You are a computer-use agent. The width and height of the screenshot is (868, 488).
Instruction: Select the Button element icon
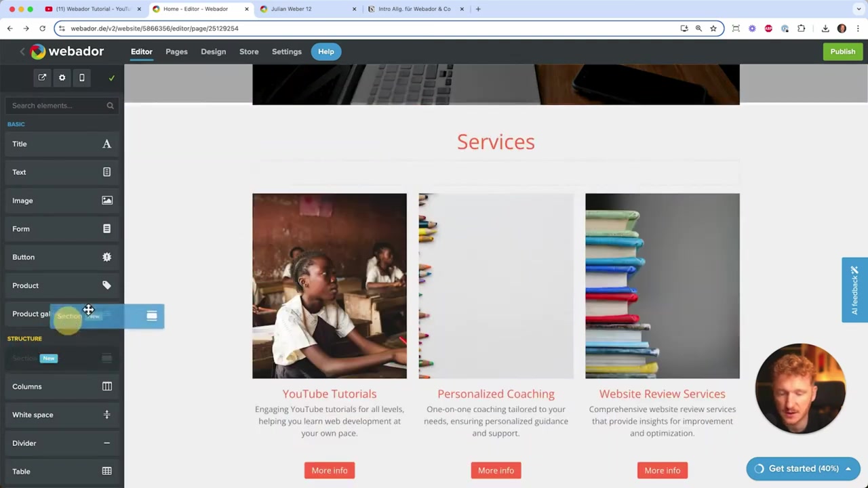click(106, 257)
